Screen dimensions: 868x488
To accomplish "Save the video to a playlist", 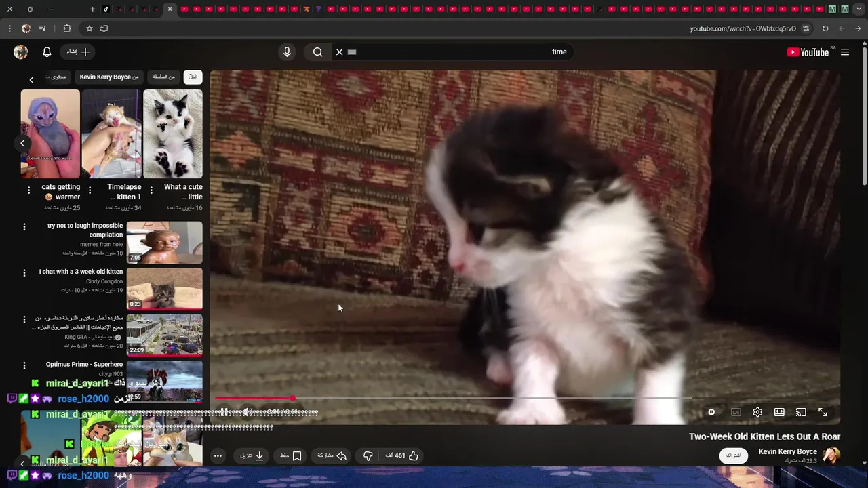I will click(291, 456).
